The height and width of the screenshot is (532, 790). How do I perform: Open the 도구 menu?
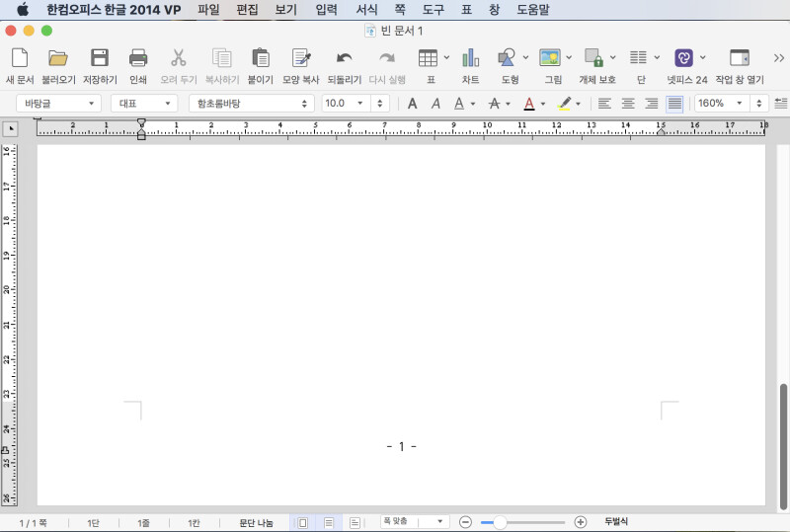[434, 10]
